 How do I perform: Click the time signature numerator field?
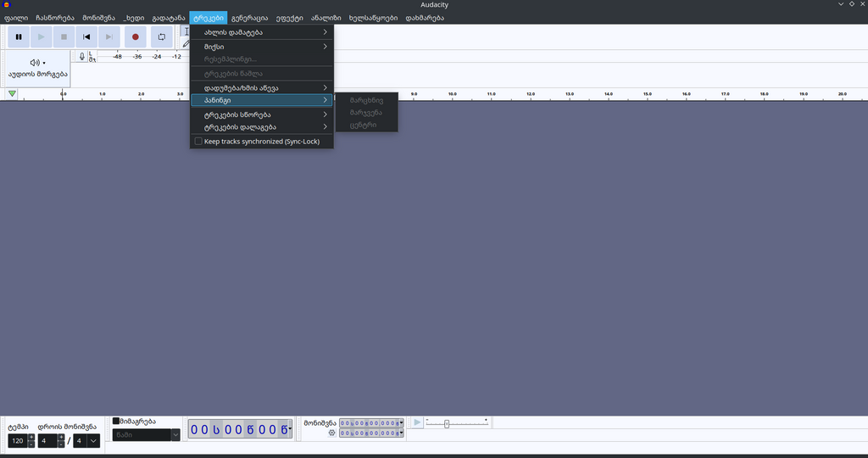(47, 441)
